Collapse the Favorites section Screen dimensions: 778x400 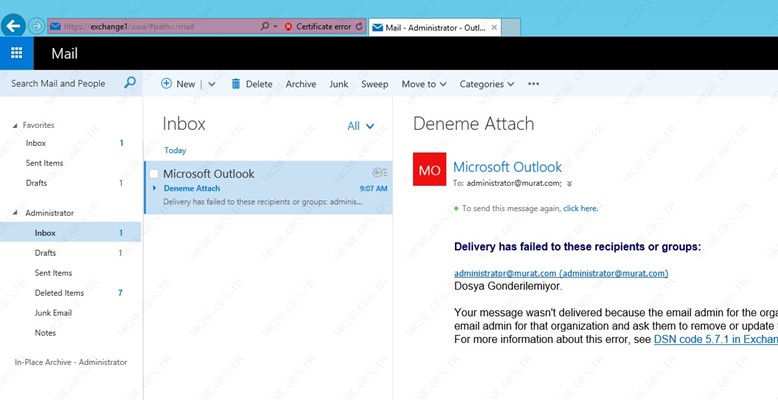(x=14, y=126)
